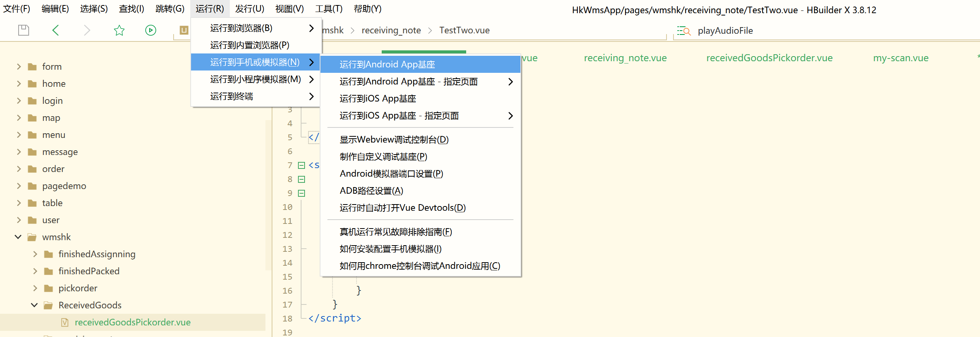Collapse code fold marker on line 9
This screenshot has width=980, height=337.
pos(301,193)
